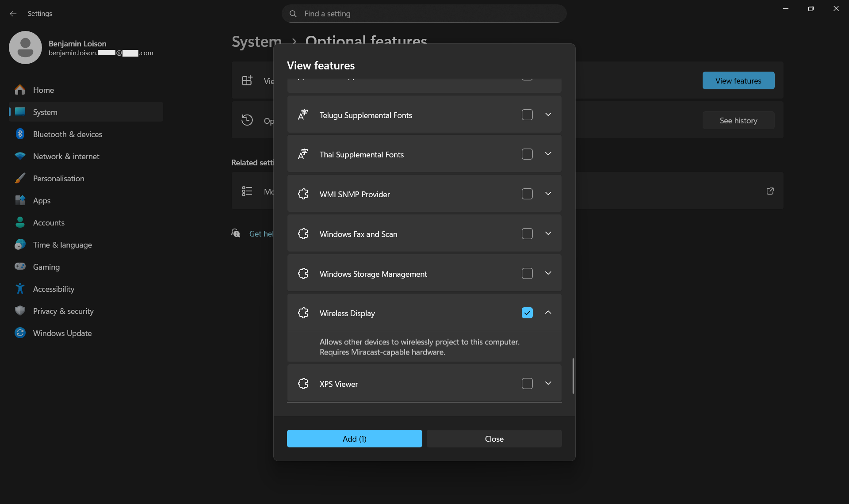The width and height of the screenshot is (849, 504).
Task: Click the back arrow in Settings
Action: tap(13, 14)
